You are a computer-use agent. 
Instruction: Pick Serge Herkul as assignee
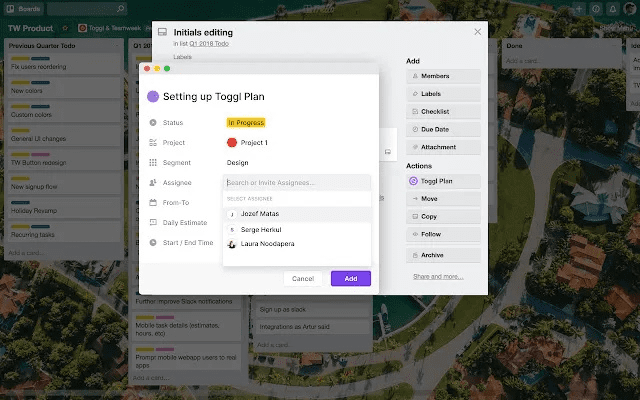click(x=260, y=229)
